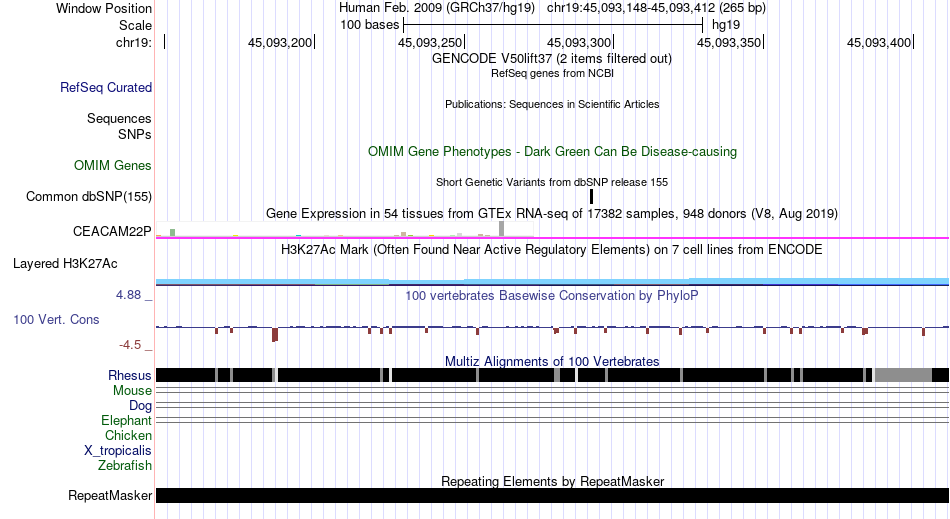950x519 pixels.
Task: Click the RepeatMasker track label
Action: 110,495
